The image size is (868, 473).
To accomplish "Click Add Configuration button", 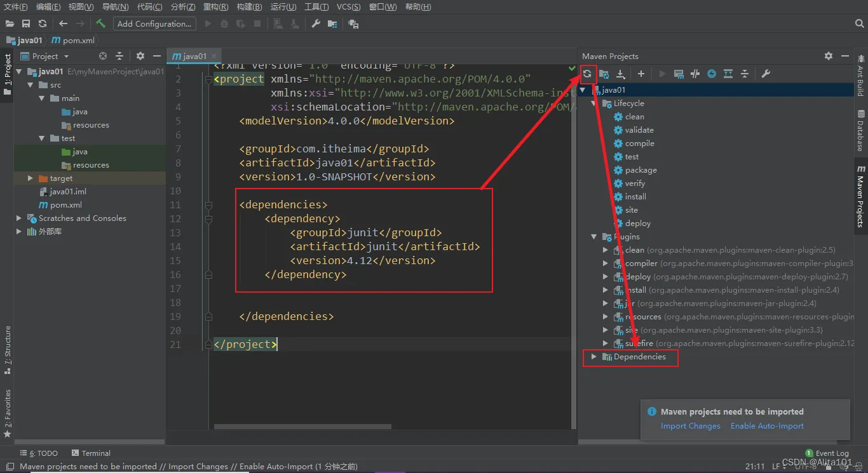I will (154, 23).
